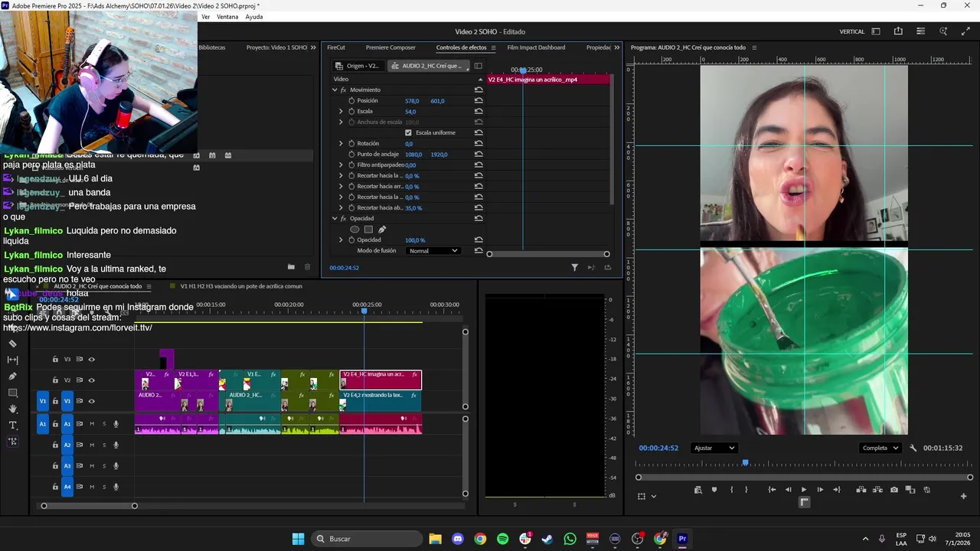980x551 pixels.
Task: Open Program Monitor settings wrench
Action: [913, 448]
